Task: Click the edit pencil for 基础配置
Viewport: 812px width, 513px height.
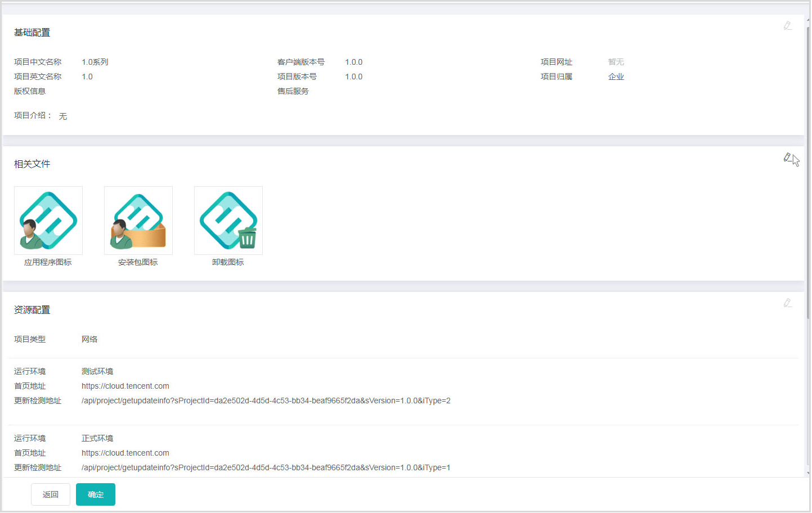Action: 787,26
